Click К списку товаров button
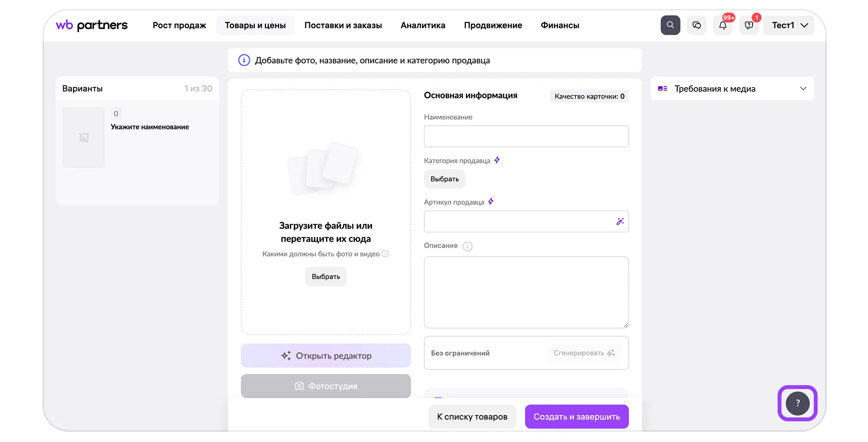868x442 pixels. [x=472, y=417]
